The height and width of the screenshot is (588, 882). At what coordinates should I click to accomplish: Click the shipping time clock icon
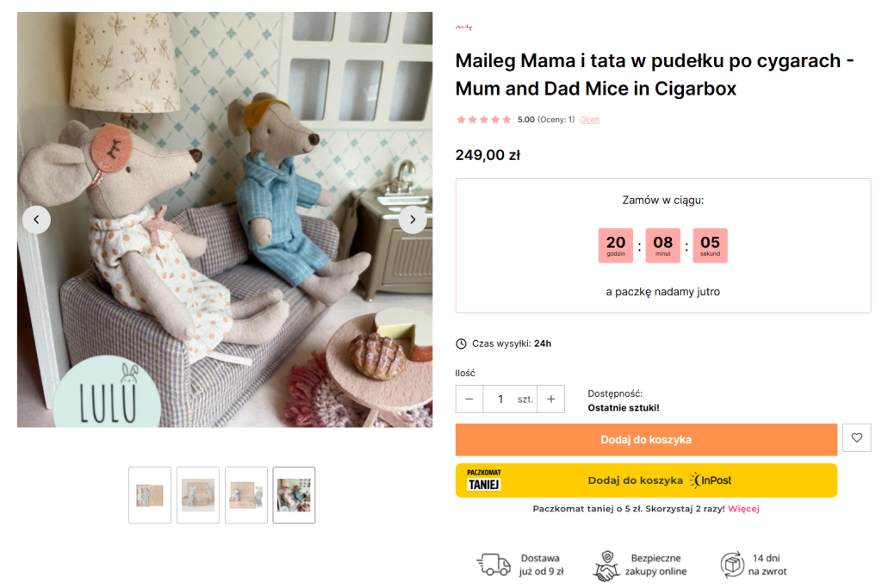point(461,344)
